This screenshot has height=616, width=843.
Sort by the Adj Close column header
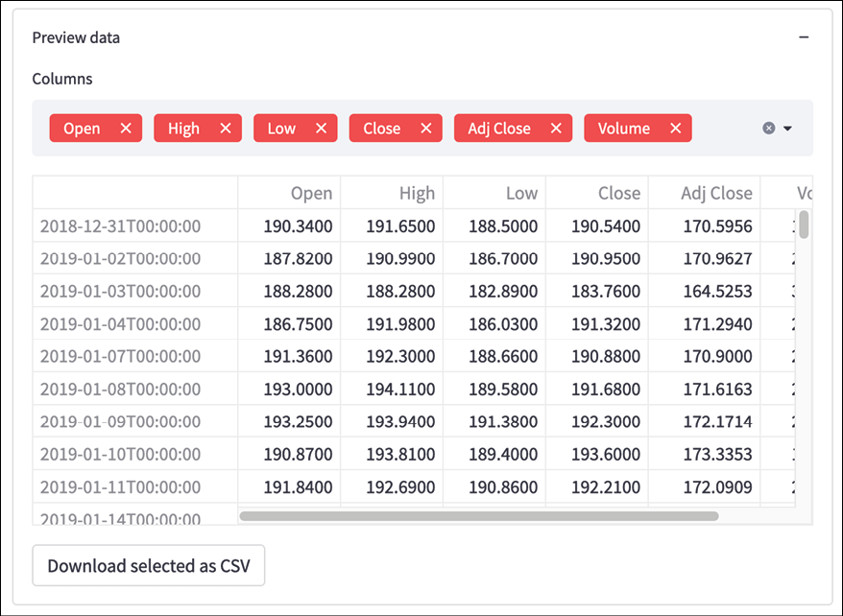(705, 193)
